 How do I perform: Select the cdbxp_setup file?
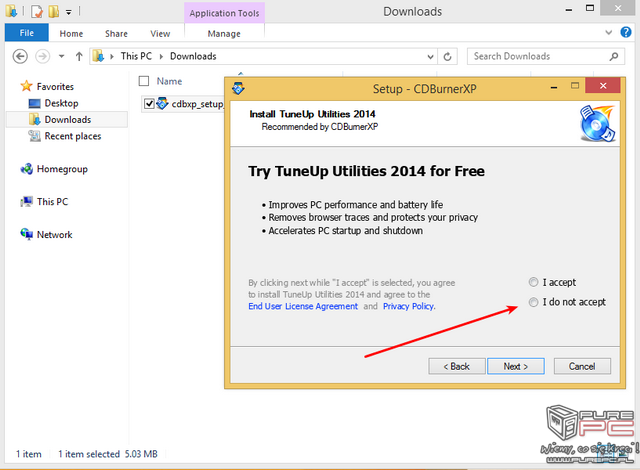tap(198, 104)
